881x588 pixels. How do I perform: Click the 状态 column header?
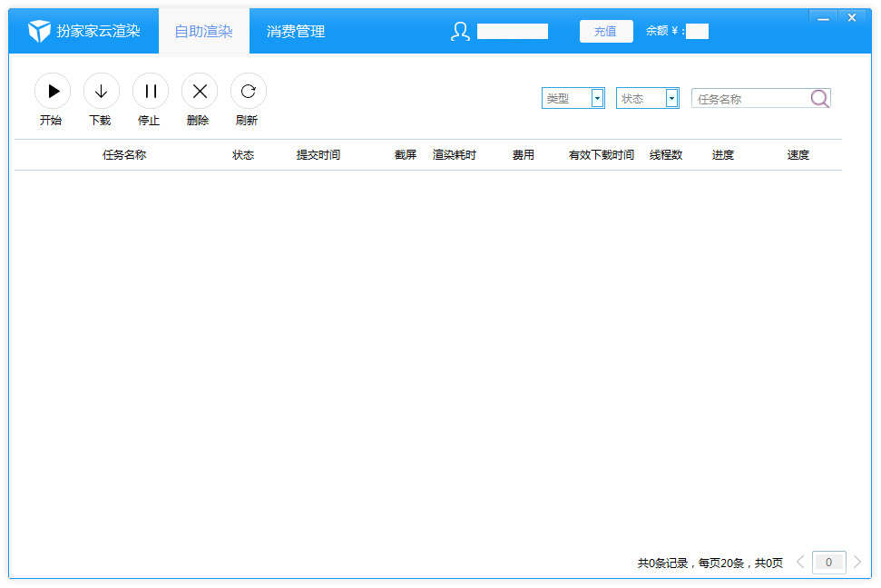(x=243, y=154)
